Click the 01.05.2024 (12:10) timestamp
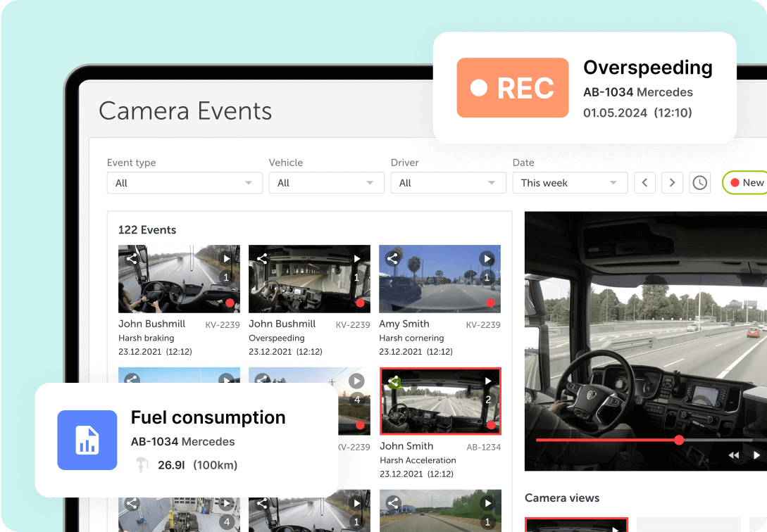Viewport: 767px width, 532px height. [x=637, y=113]
